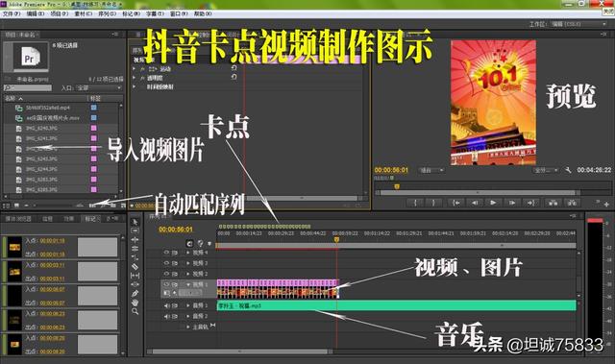Toggle visibility eye of Video 1 track

coord(166,284)
